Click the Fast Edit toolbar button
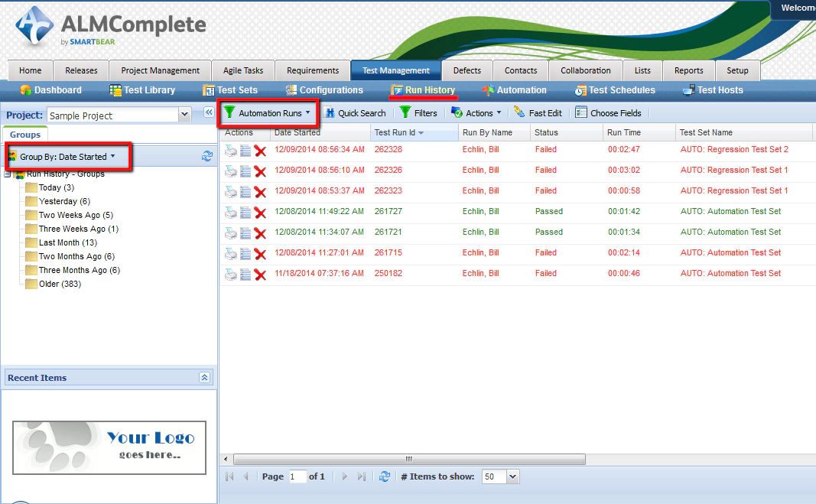816x504 pixels. (x=538, y=113)
